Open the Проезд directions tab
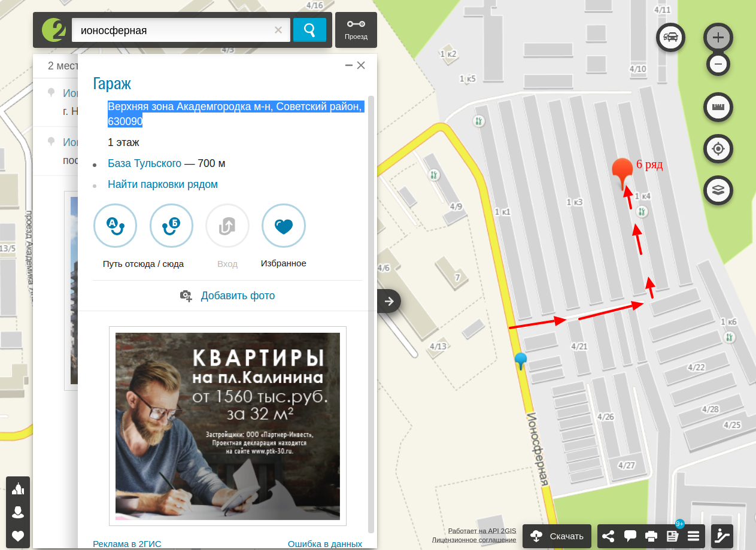 356,29
